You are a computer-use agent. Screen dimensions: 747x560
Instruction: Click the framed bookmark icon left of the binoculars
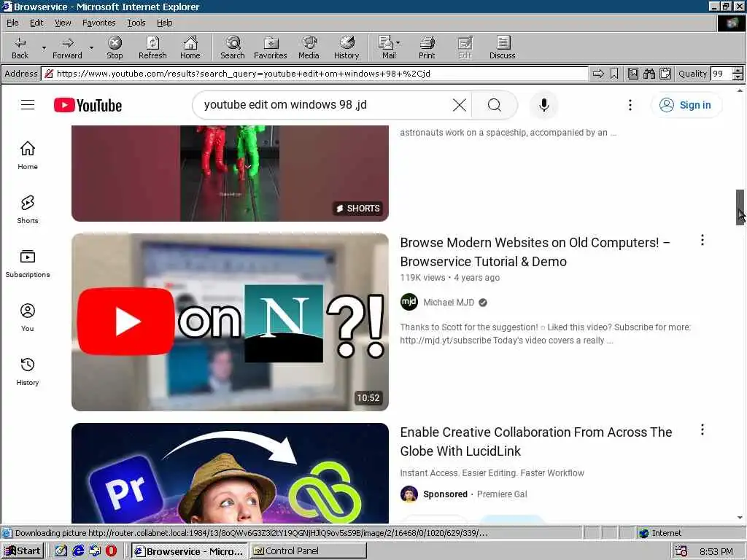pos(633,74)
